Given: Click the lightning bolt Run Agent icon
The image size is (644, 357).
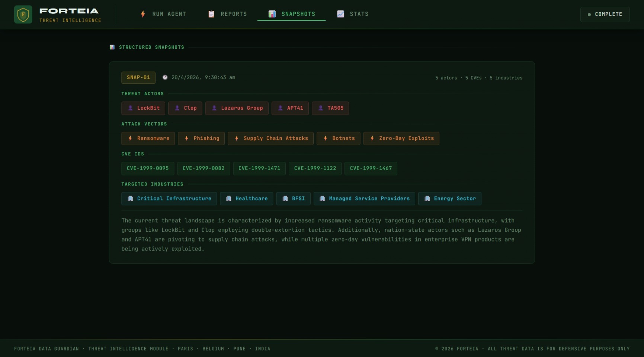Looking at the screenshot, I should [x=143, y=14].
